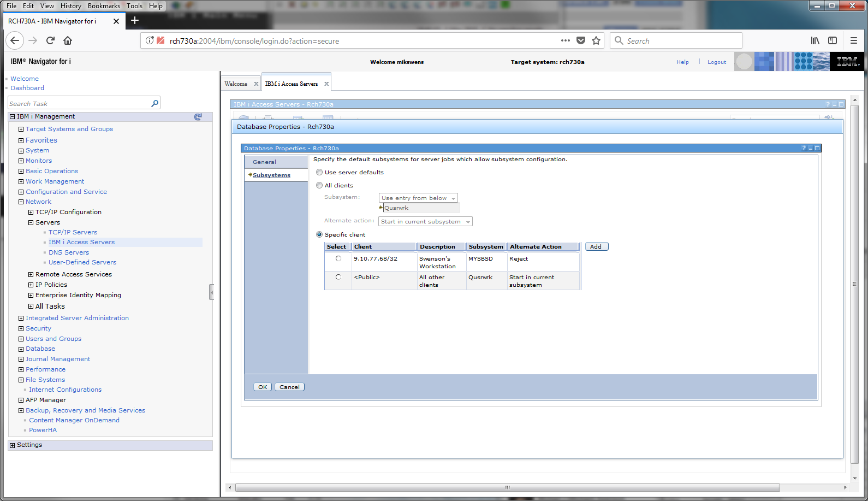
Task: Click in the Search Task field
Action: click(x=79, y=103)
